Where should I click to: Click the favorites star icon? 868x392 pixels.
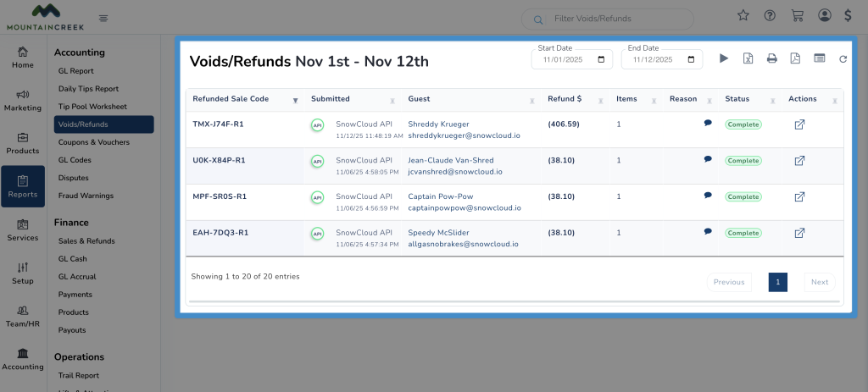tap(743, 15)
